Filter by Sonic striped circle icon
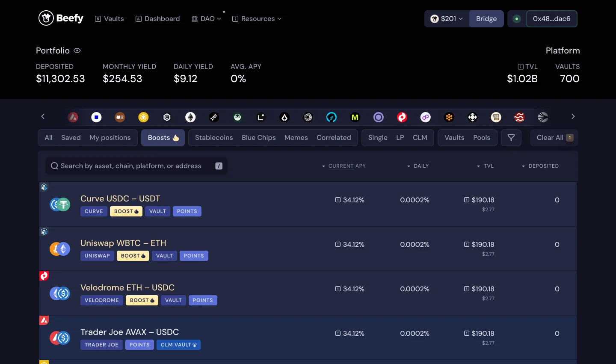The image size is (616, 364). pyautogui.click(x=543, y=117)
